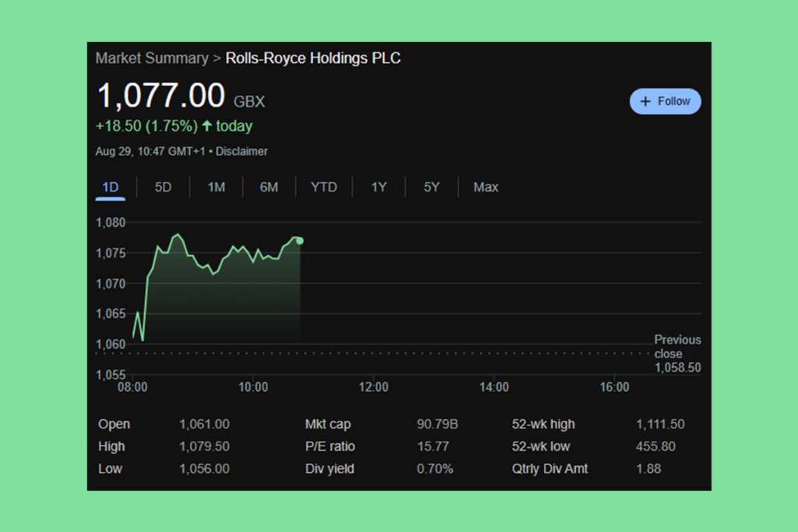Click the 12:00 time axis label
Screen dimensions: 798x532
(x=373, y=387)
